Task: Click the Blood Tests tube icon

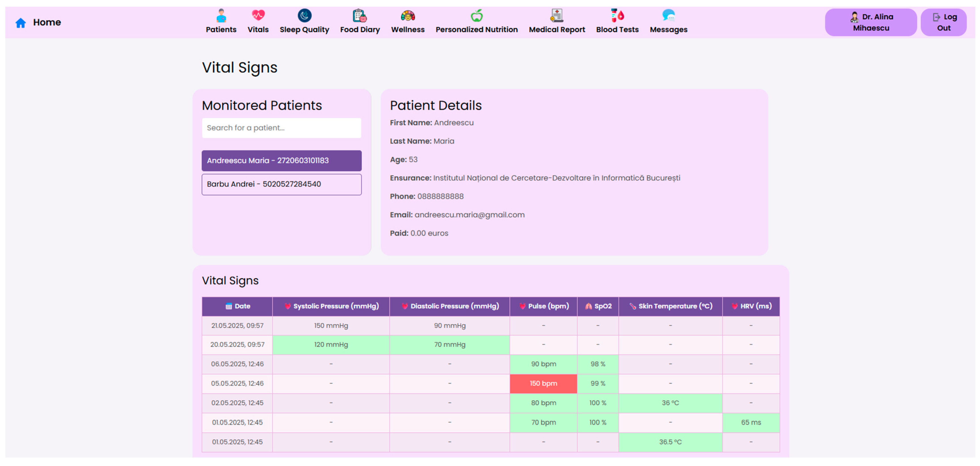Action: tap(617, 16)
